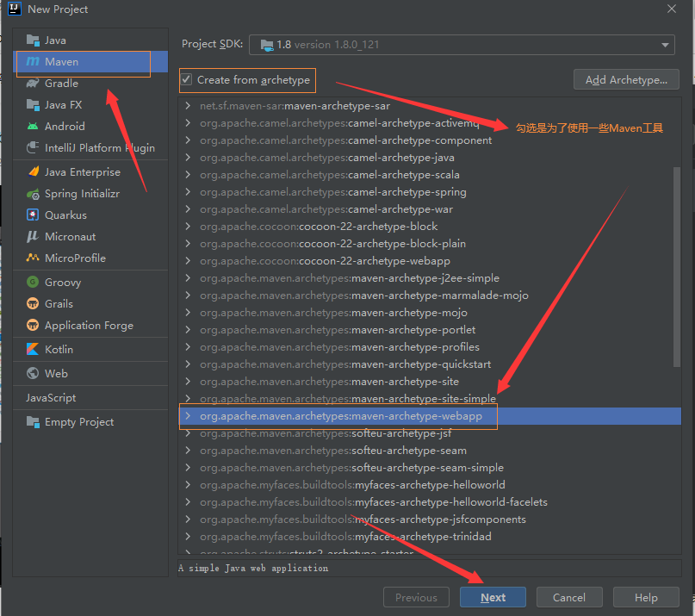
Task: Click the Quarkus icon
Action: (33, 215)
